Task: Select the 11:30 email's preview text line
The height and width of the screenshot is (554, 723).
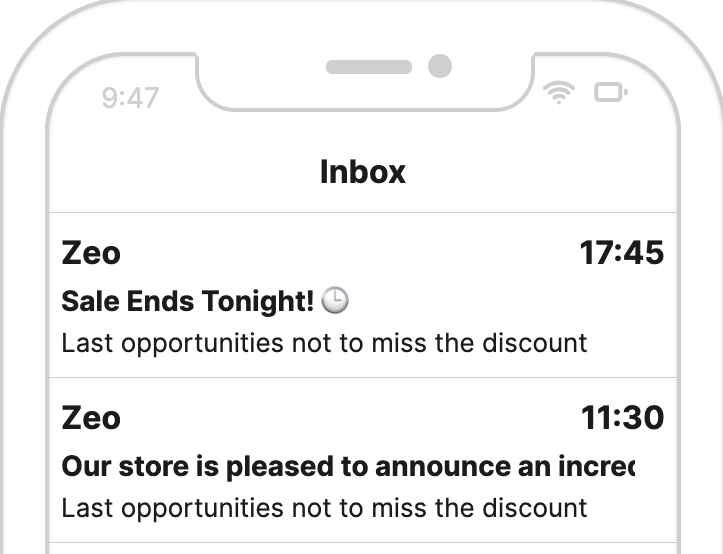Action: 324,508
